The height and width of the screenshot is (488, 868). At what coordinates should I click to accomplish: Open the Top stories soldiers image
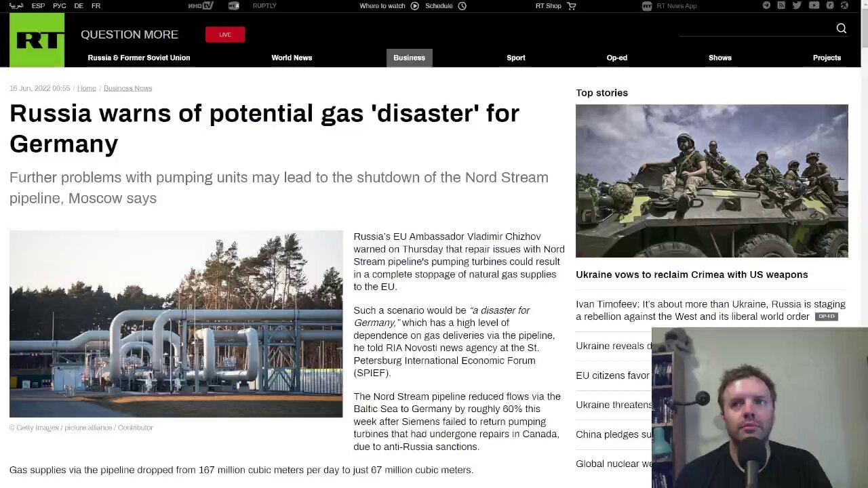(x=711, y=181)
